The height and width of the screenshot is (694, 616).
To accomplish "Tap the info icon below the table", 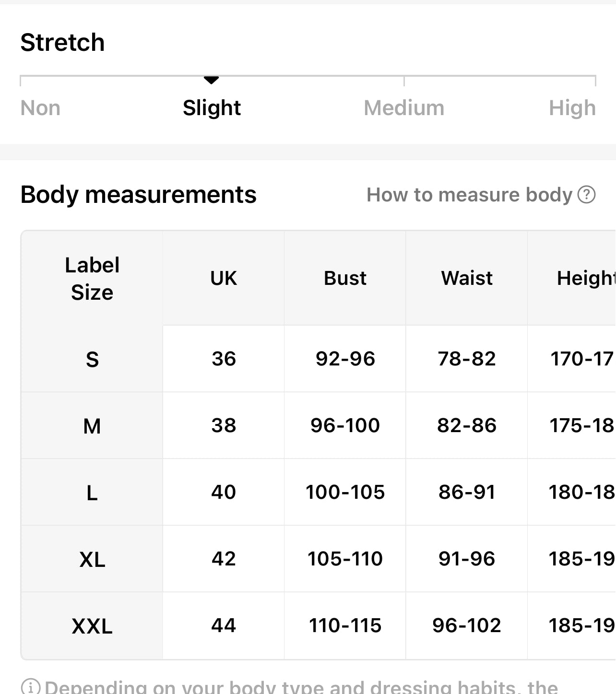I will click(x=31, y=686).
